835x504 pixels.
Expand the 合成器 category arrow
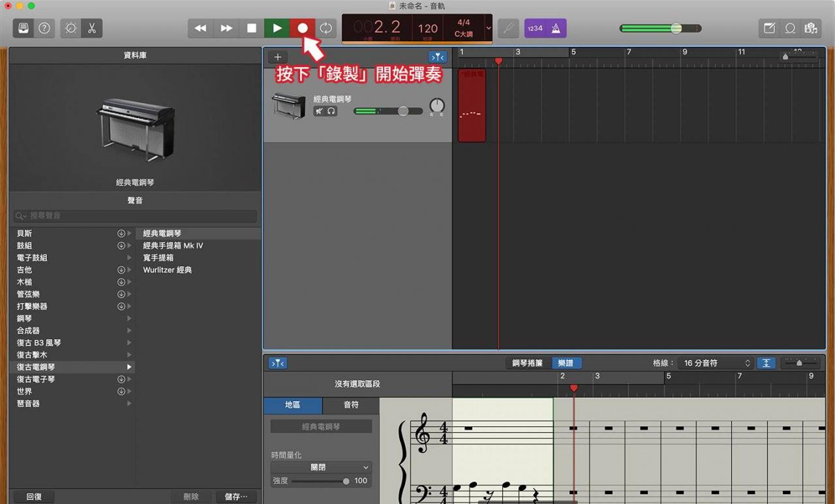coord(129,331)
